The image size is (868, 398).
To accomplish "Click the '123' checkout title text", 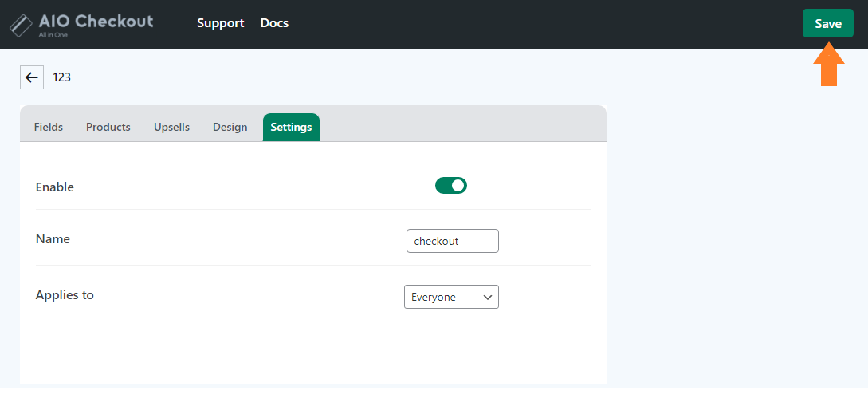I will [x=62, y=77].
